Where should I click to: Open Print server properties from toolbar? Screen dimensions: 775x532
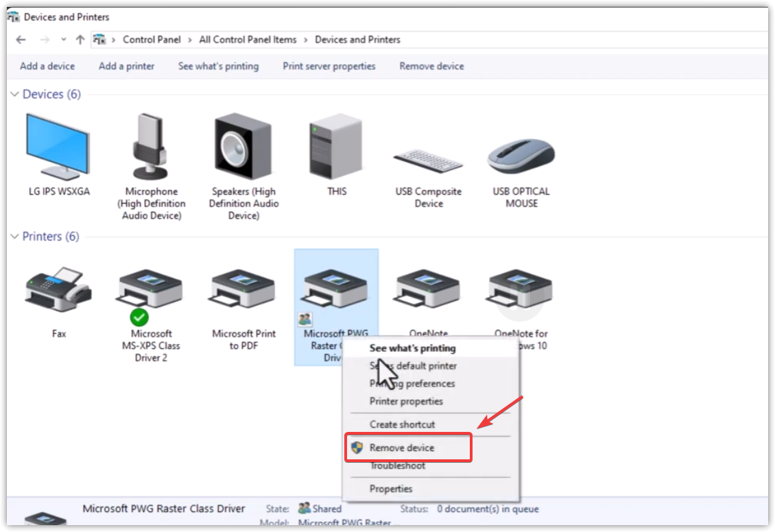(x=329, y=66)
